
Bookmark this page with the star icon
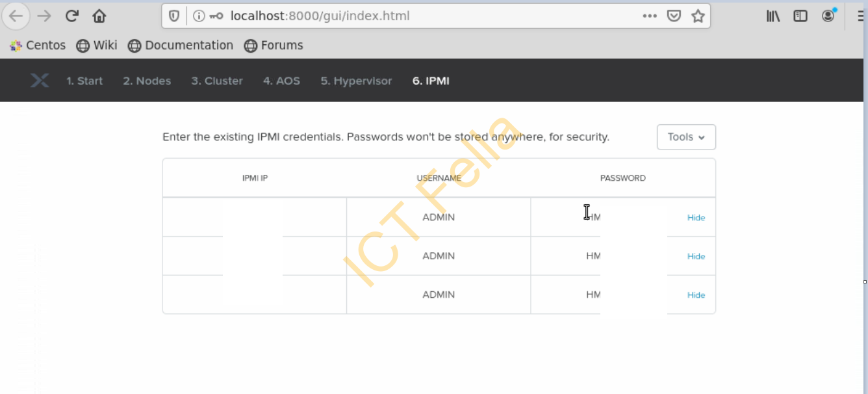point(698,16)
